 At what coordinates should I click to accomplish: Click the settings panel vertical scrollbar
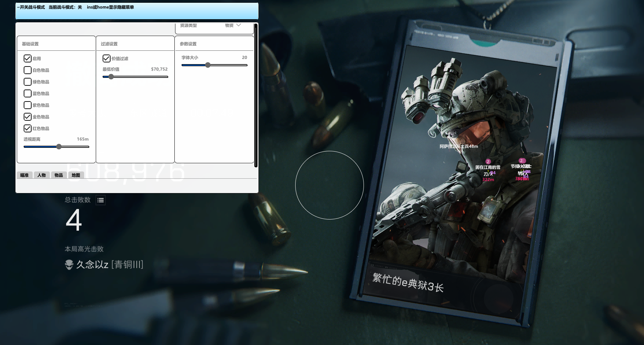click(256, 95)
